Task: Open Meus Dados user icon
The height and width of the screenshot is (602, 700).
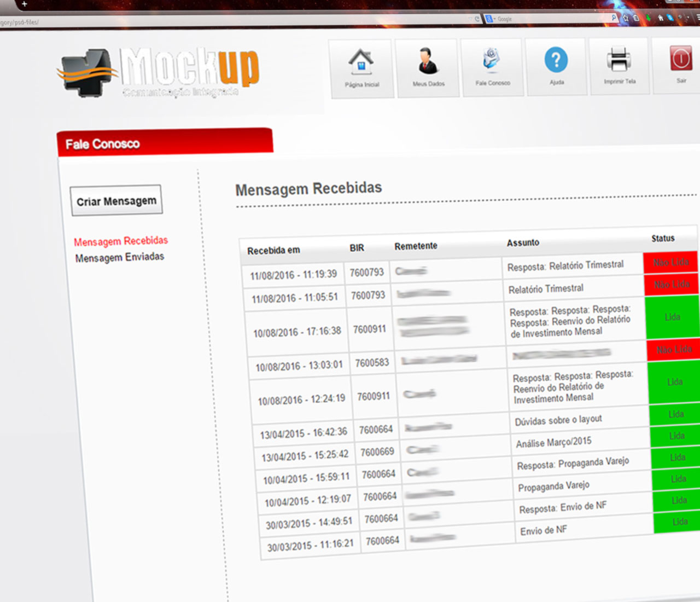Action: pyautogui.click(x=428, y=61)
